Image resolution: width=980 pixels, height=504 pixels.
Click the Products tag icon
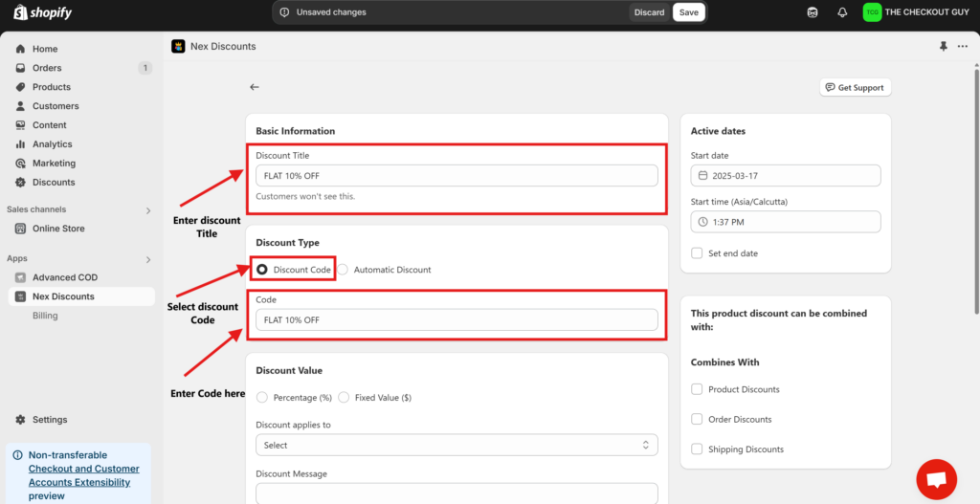click(x=21, y=87)
